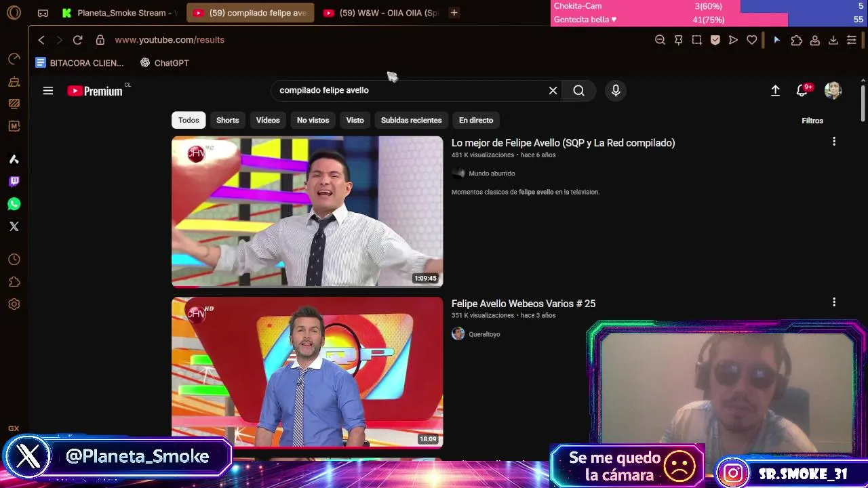
Task: Open browsing history clock icon
Action: click(14, 260)
